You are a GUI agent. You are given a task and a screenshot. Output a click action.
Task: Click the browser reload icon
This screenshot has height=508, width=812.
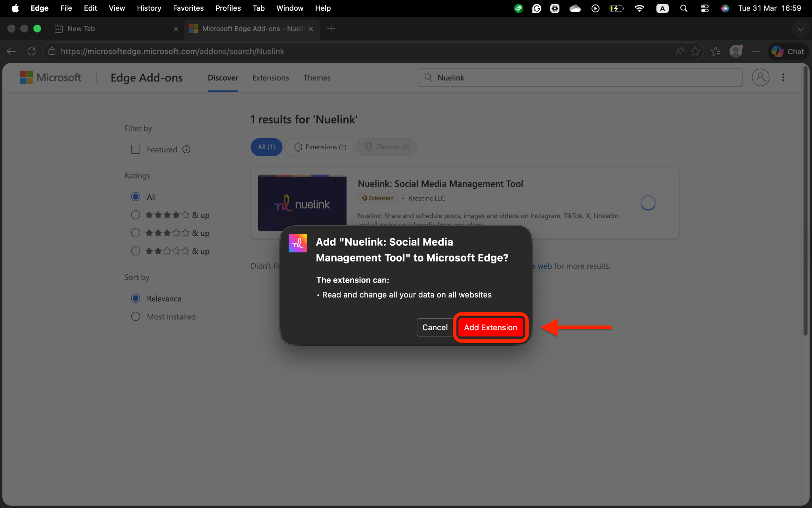pyautogui.click(x=32, y=51)
